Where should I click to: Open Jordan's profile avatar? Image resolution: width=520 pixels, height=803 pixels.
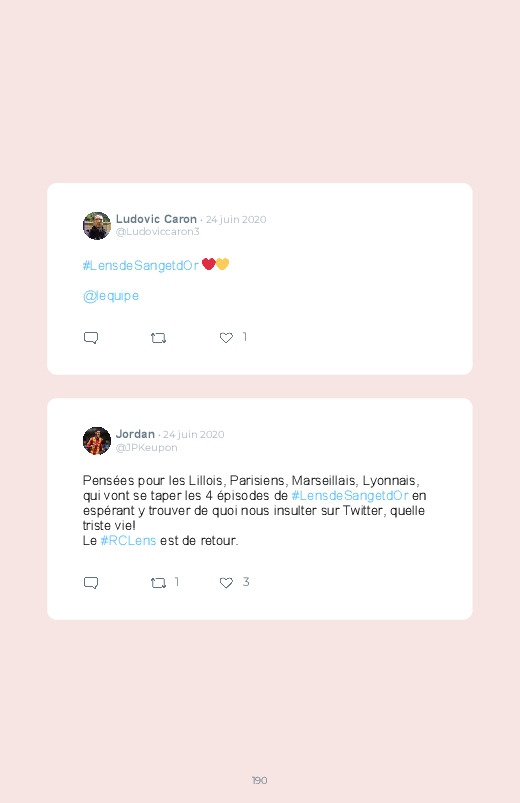click(x=97, y=441)
